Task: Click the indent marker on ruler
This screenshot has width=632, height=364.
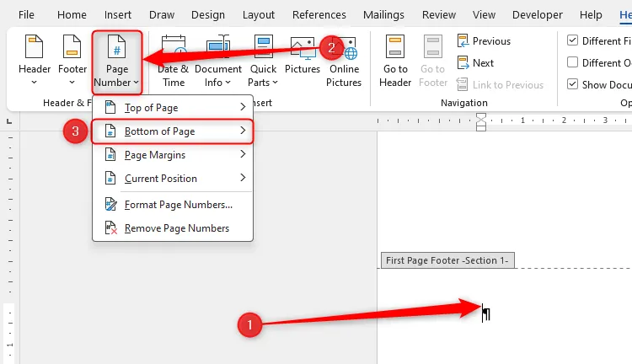Action: click(481, 122)
